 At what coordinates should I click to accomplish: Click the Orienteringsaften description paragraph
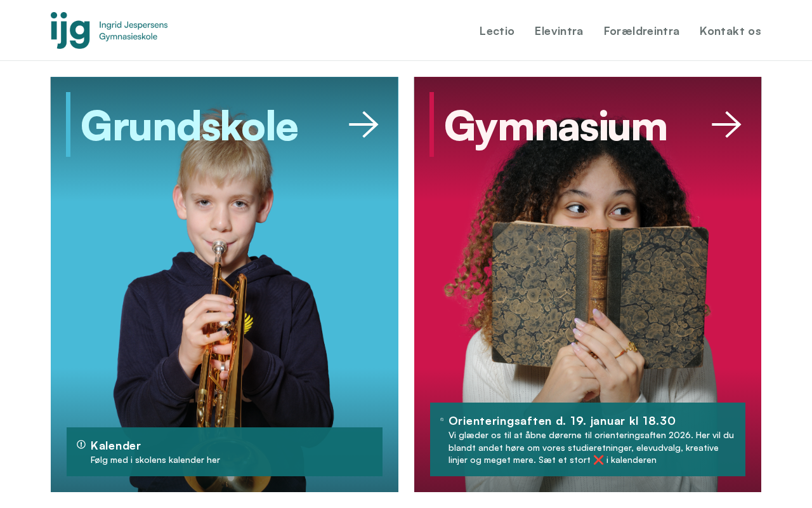tap(591, 448)
